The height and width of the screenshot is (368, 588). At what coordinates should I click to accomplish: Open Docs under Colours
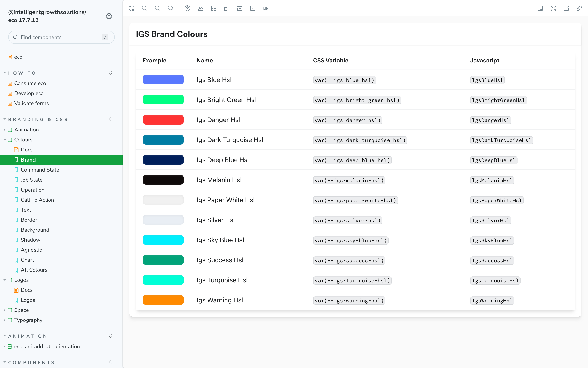pyautogui.click(x=27, y=150)
